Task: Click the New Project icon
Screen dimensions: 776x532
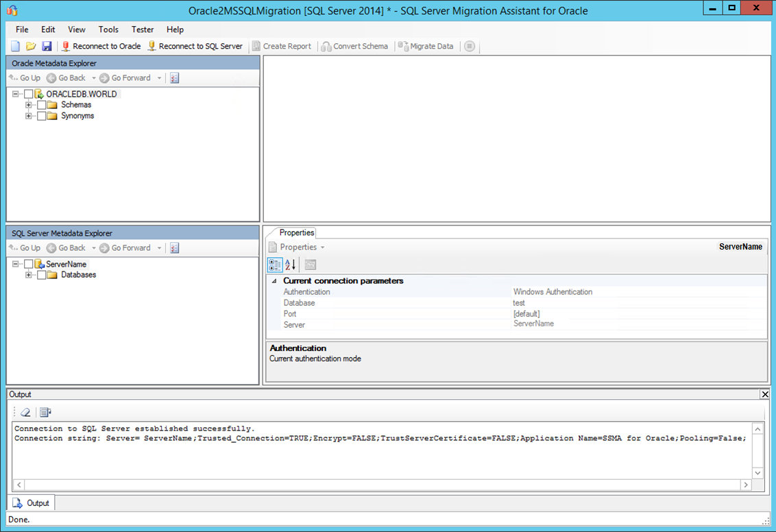Action: [x=15, y=46]
